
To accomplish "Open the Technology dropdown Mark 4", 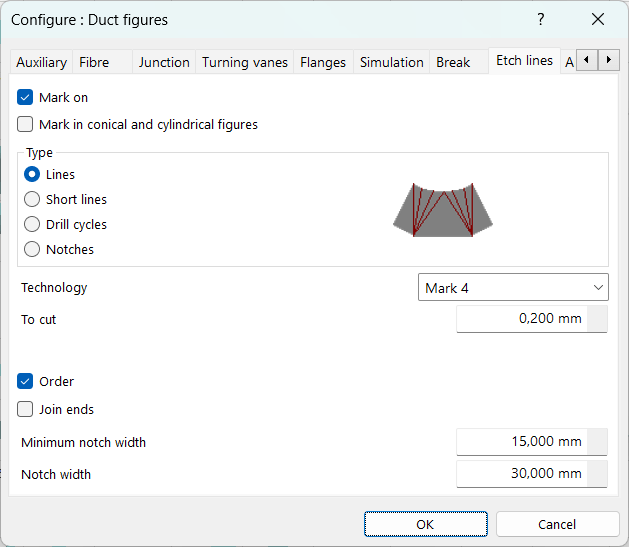I will (512, 288).
